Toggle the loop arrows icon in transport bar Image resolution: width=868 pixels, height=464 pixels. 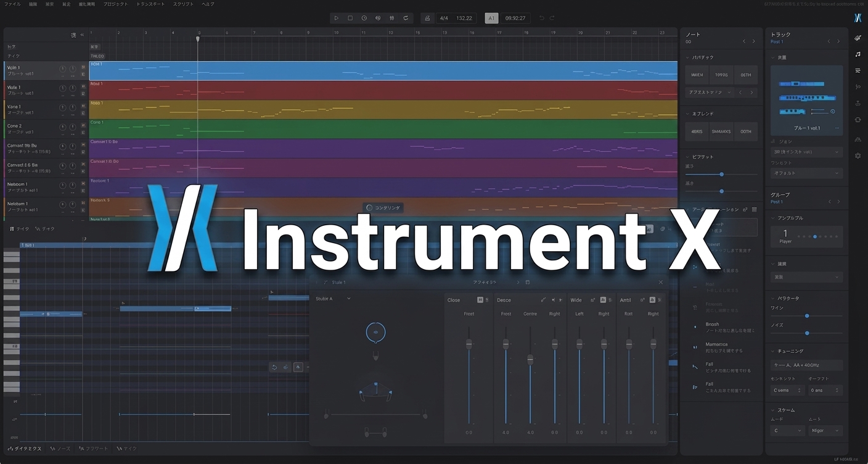[406, 19]
